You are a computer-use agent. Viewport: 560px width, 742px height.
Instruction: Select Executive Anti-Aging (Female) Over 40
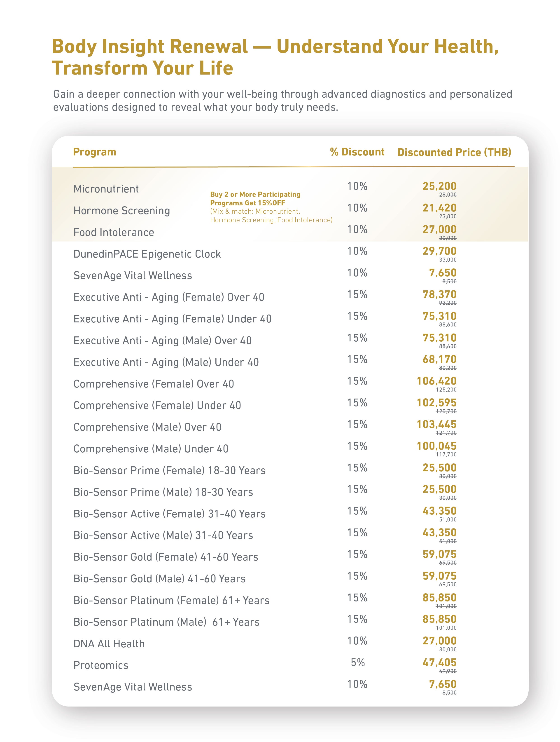(169, 297)
